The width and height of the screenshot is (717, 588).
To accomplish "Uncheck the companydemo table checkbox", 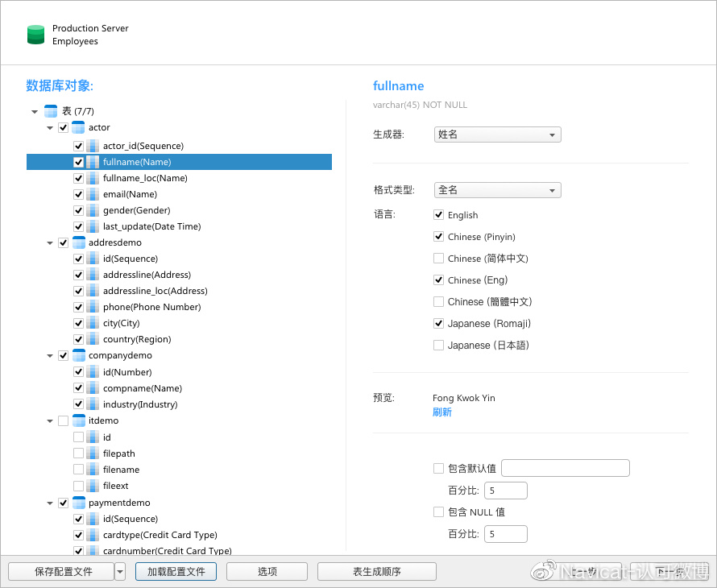I will (63, 356).
